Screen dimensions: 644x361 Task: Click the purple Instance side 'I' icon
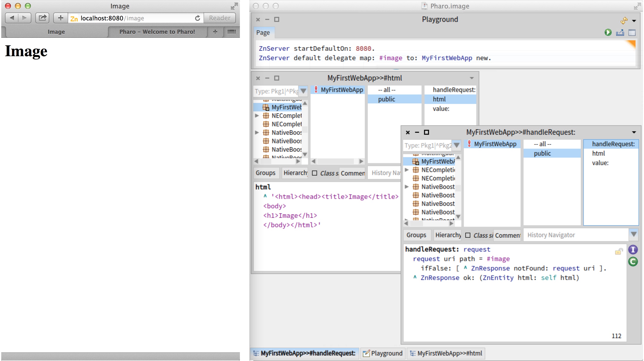click(633, 250)
